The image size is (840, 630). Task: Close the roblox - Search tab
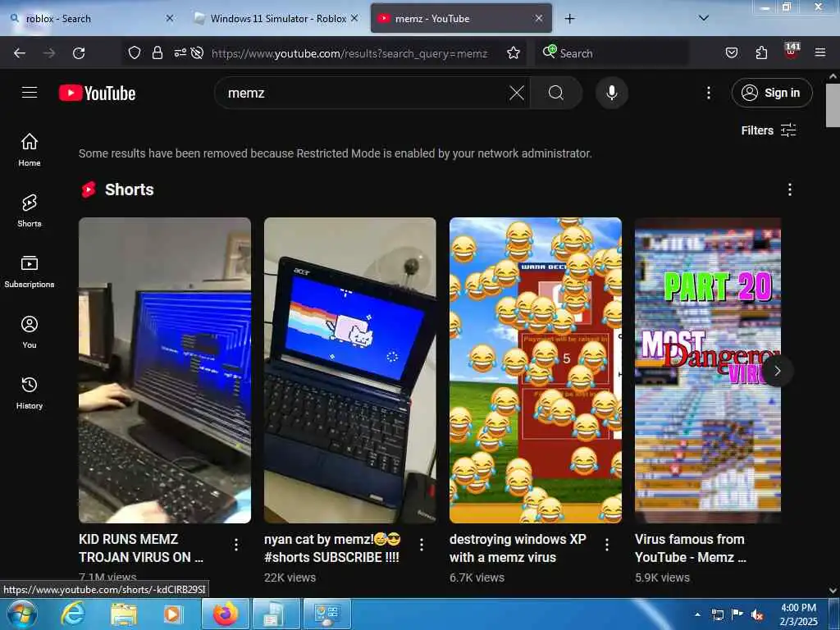click(170, 18)
